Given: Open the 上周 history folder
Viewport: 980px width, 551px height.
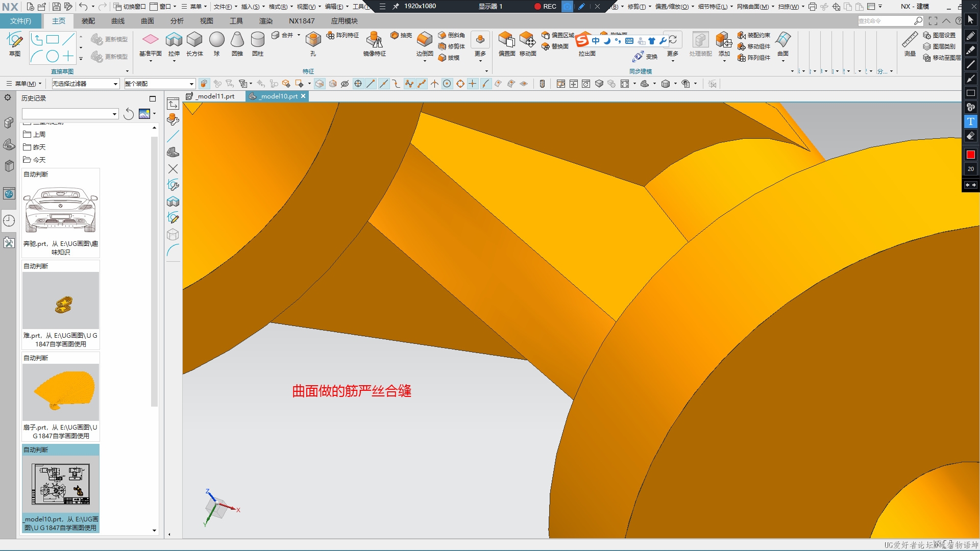Looking at the screenshot, I should (35, 134).
